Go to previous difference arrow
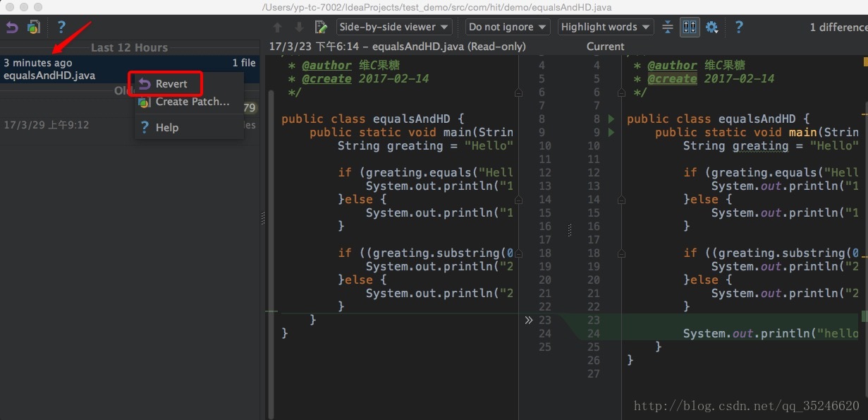This screenshot has width=868, height=420. (x=277, y=27)
